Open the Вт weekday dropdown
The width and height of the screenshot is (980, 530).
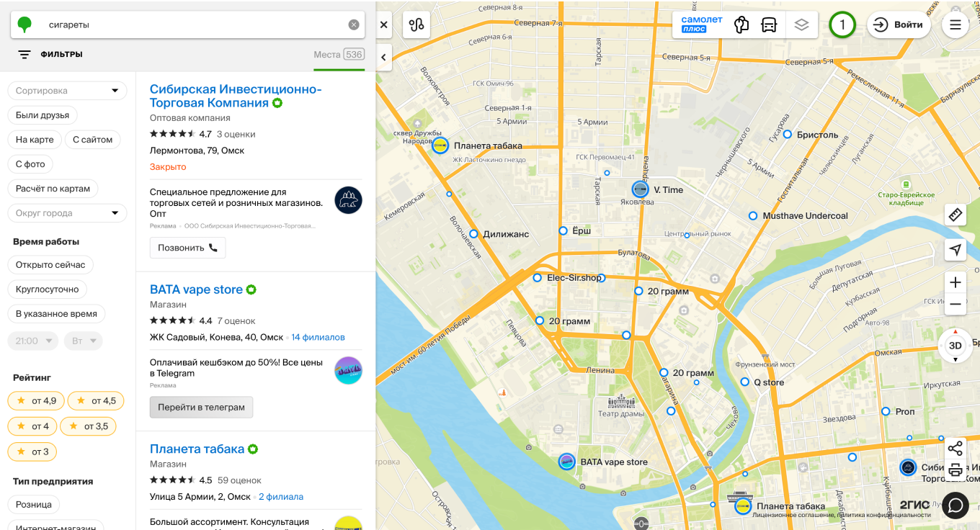click(x=84, y=341)
